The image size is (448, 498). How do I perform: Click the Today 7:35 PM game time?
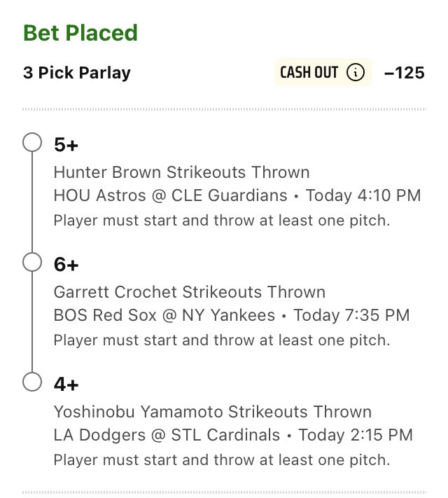click(351, 315)
